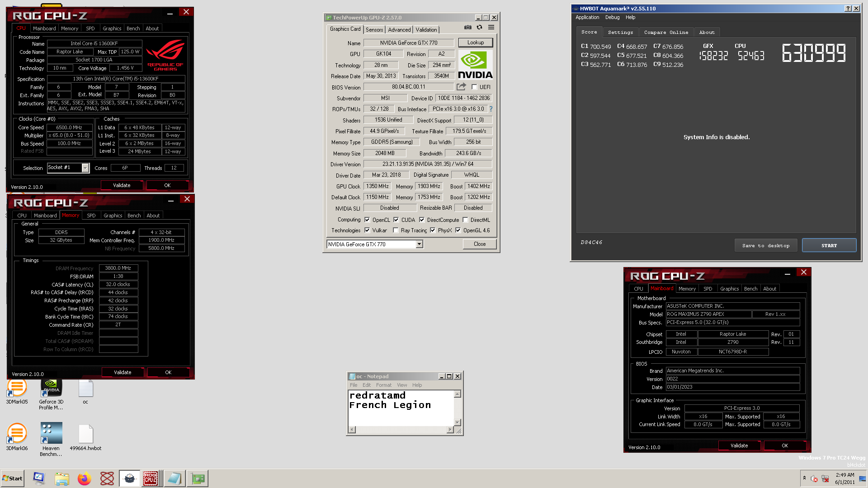Switch to Sensors tab in GPU-Z
868x488 pixels.
tap(374, 30)
